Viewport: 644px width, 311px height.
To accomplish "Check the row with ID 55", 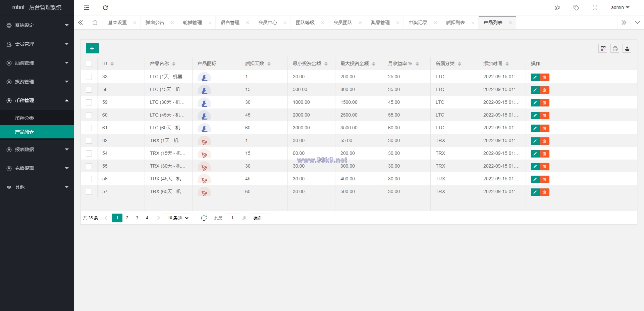I will pos(89,166).
